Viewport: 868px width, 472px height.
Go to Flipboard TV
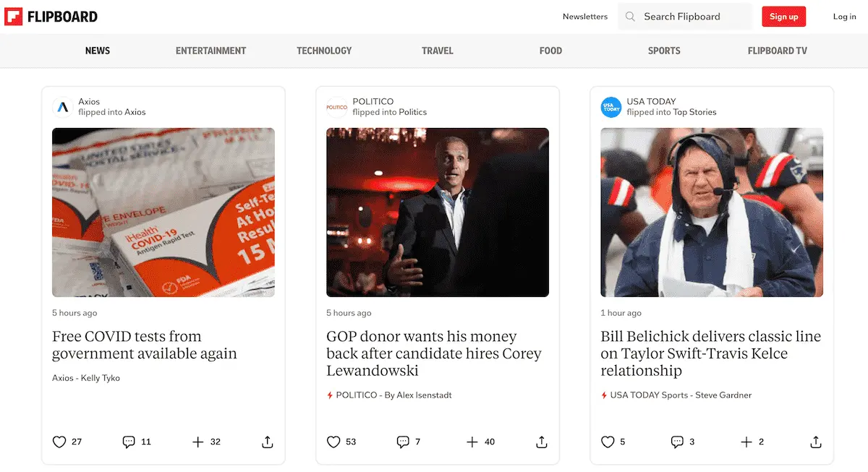tap(777, 51)
